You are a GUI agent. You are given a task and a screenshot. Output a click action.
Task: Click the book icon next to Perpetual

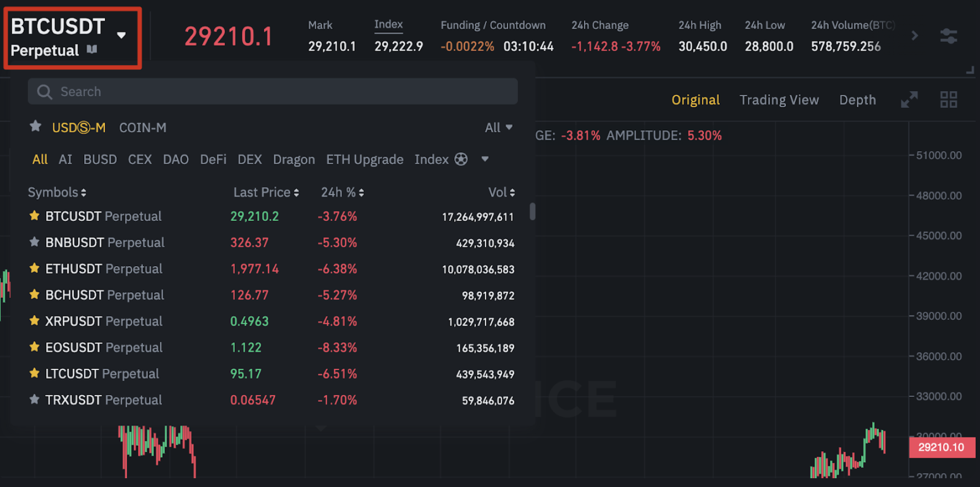coord(92,50)
